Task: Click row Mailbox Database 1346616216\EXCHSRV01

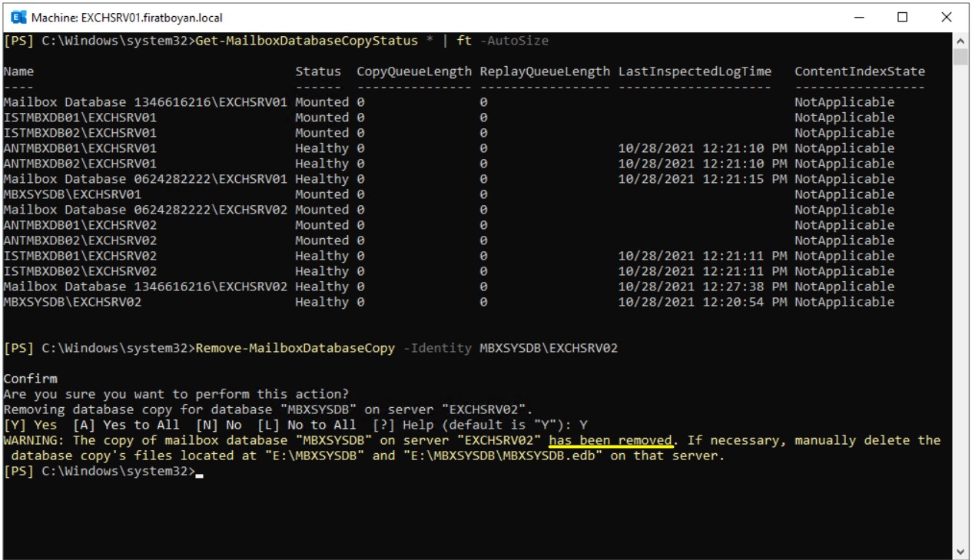Action: [x=450, y=102]
